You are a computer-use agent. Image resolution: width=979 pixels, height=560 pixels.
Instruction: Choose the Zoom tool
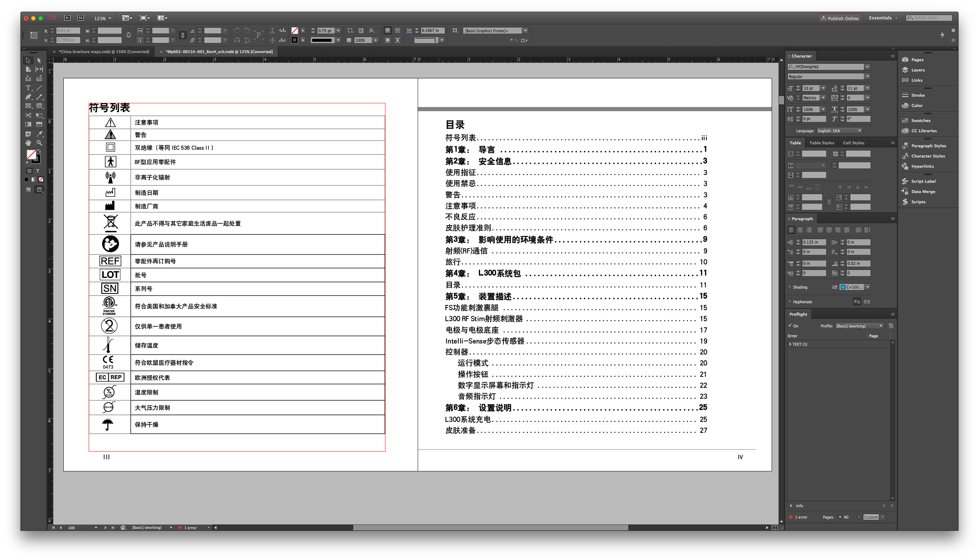coord(39,143)
